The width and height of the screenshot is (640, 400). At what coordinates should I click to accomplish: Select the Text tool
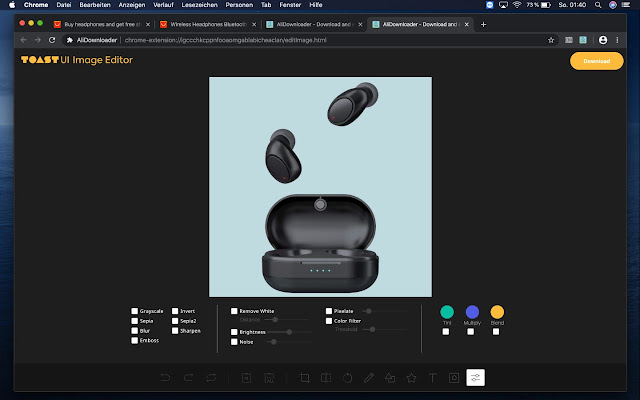pyautogui.click(x=432, y=378)
